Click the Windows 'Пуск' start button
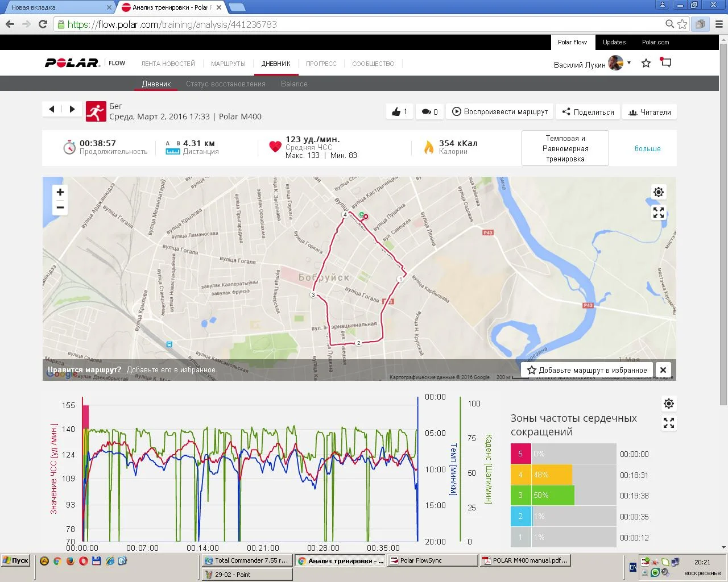This screenshot has height=582, width=728. coord(15,560)
